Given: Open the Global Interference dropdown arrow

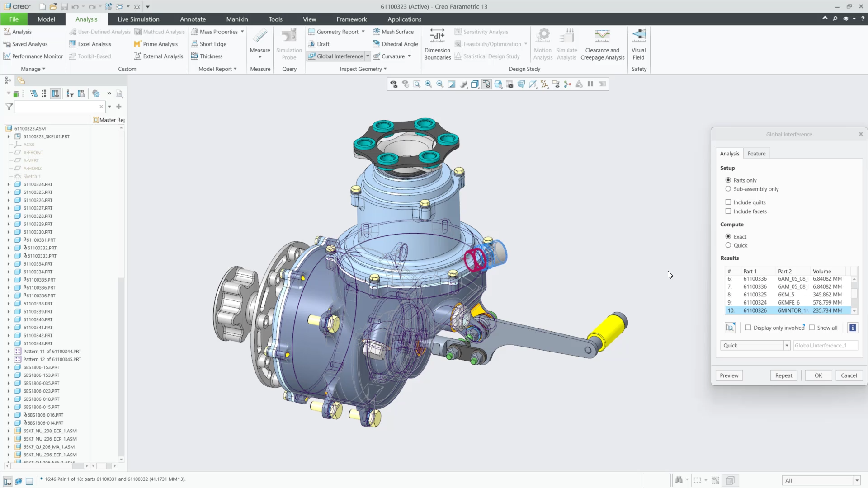Looking at the screenshot, I should point(368,56).
